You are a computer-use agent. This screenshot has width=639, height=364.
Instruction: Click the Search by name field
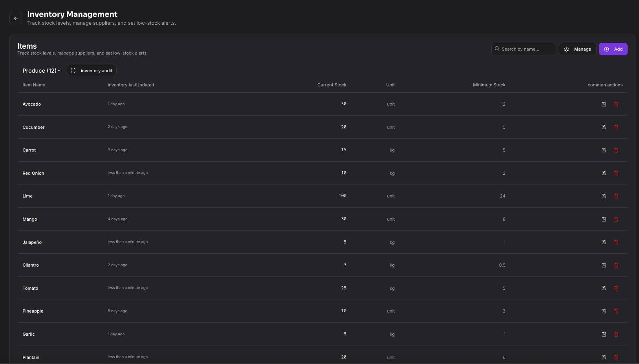click(x=523, y=49)
